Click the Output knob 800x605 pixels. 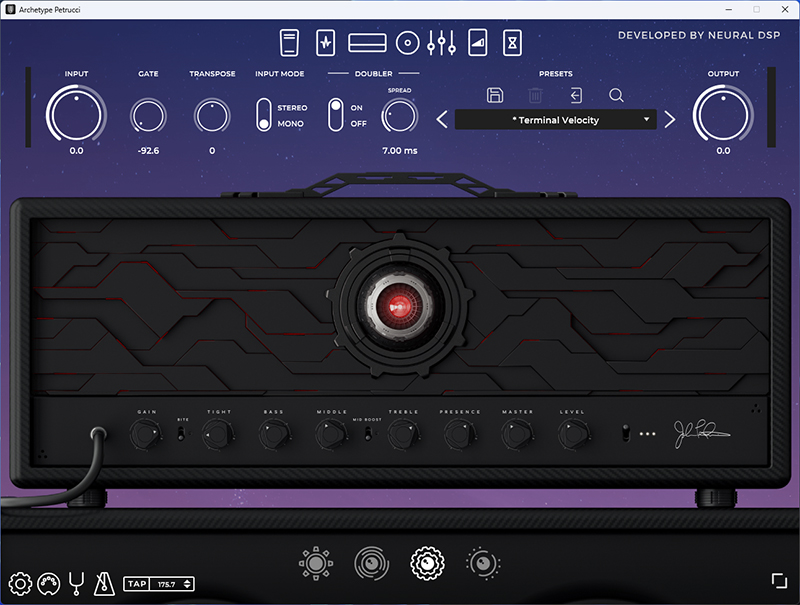click(723, 115)
